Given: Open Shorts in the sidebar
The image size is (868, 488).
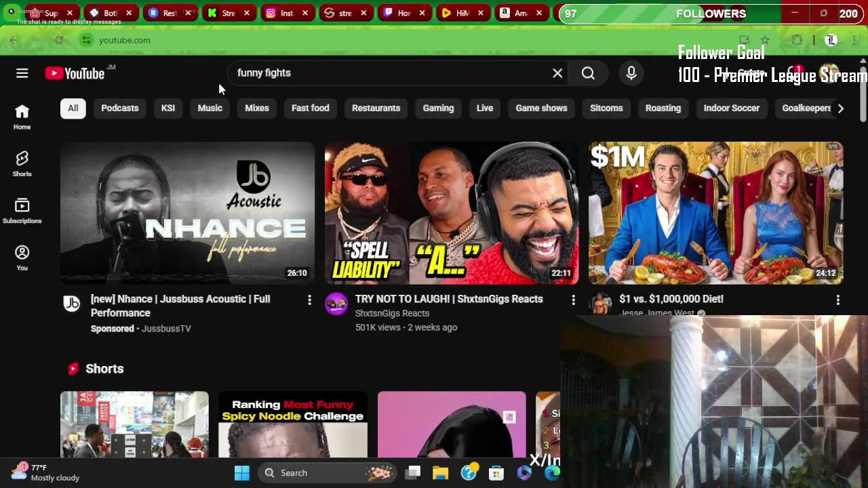Looking at the screenshot, I should click(x=22, y=164).
